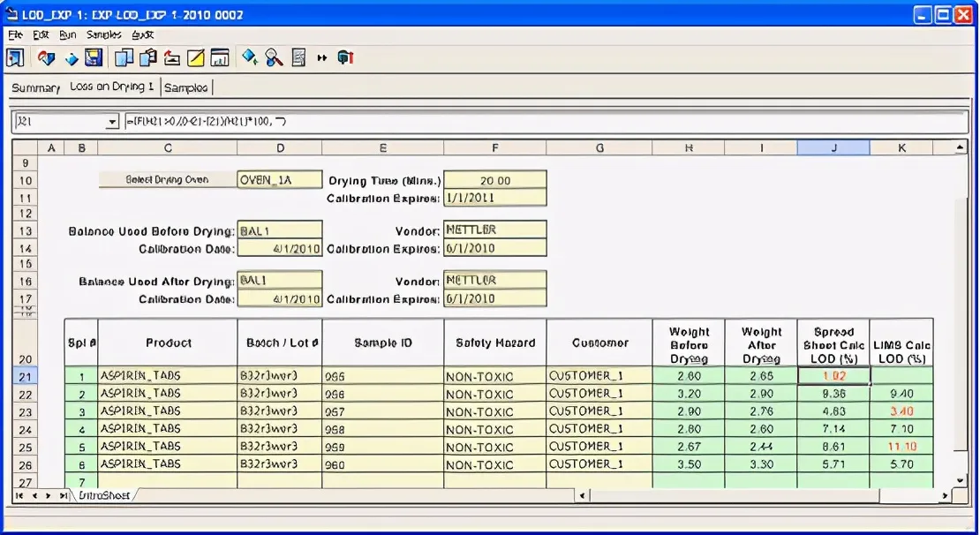Select the column J header

(833, 148)
